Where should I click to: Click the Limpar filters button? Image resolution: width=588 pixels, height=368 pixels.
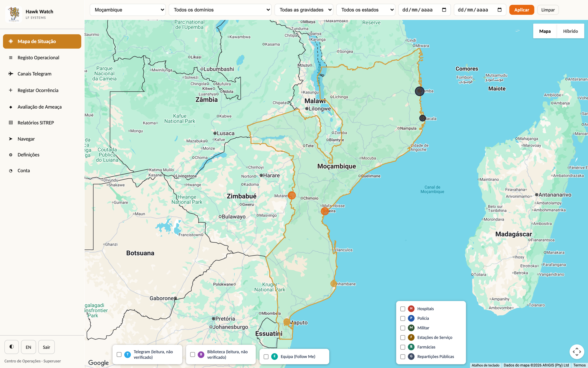[x=548, y=10]
